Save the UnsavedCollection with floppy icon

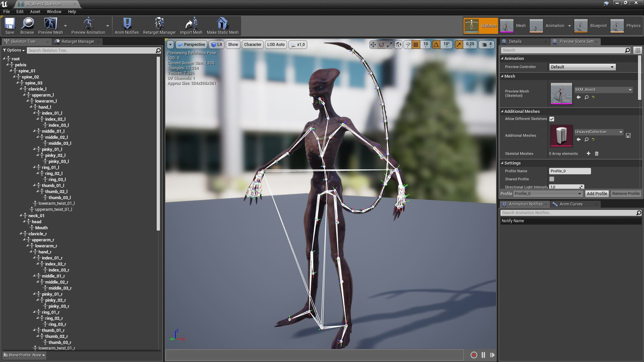[x=628, y=135]
